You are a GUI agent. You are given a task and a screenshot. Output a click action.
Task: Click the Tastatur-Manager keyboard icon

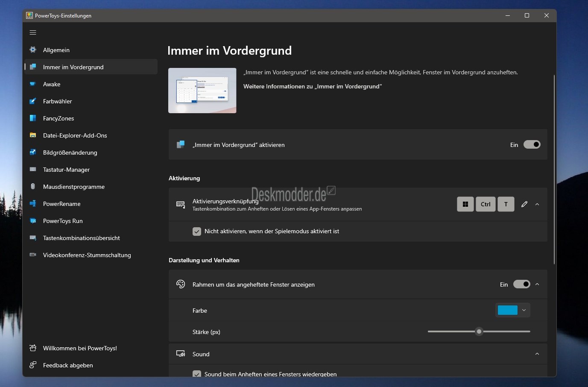pyautogui.click(x=33, y=169)
